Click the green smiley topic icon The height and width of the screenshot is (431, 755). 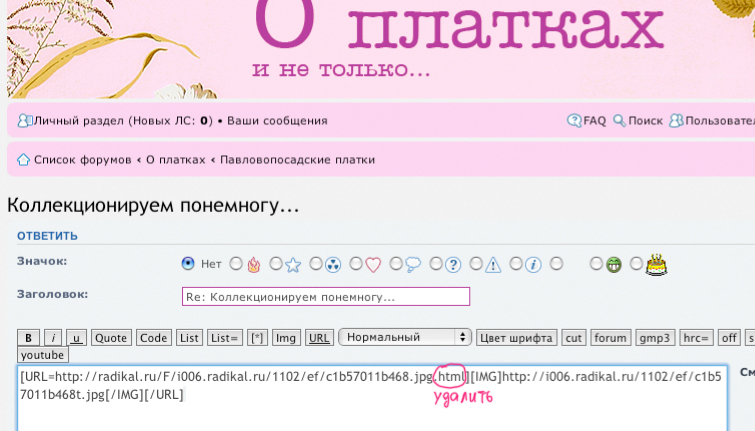point(613,265)
